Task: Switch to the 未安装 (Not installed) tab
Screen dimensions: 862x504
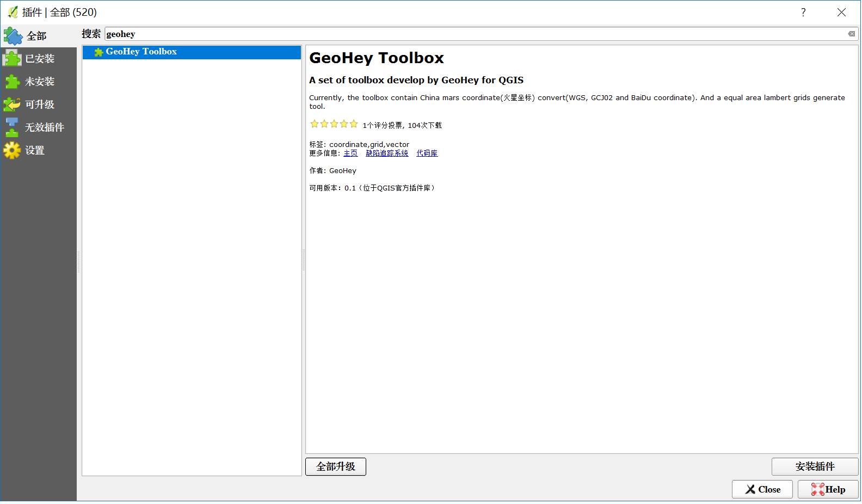Action: [38, 82]
